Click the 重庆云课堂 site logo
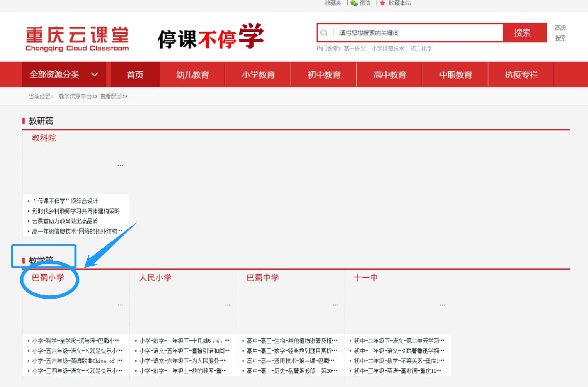 (77, 38)
